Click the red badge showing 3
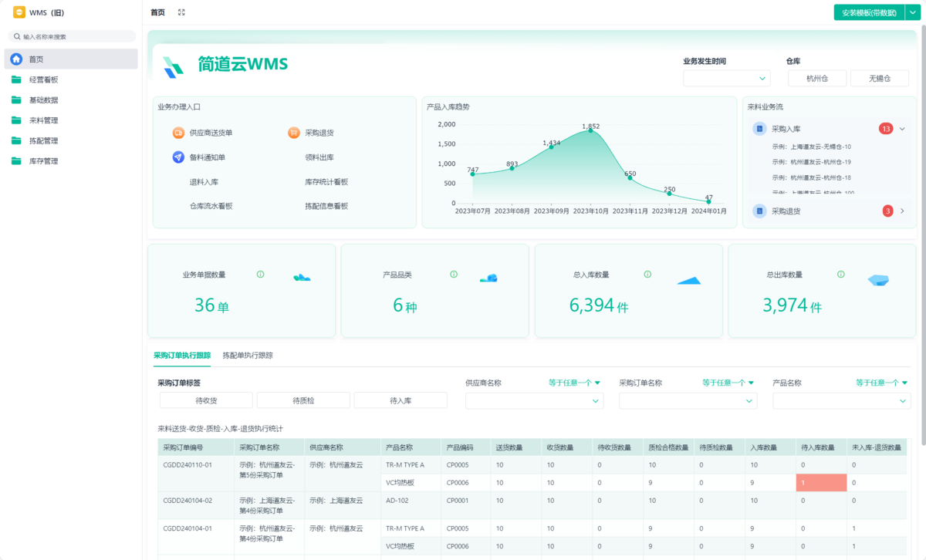 tap(887, 211)
